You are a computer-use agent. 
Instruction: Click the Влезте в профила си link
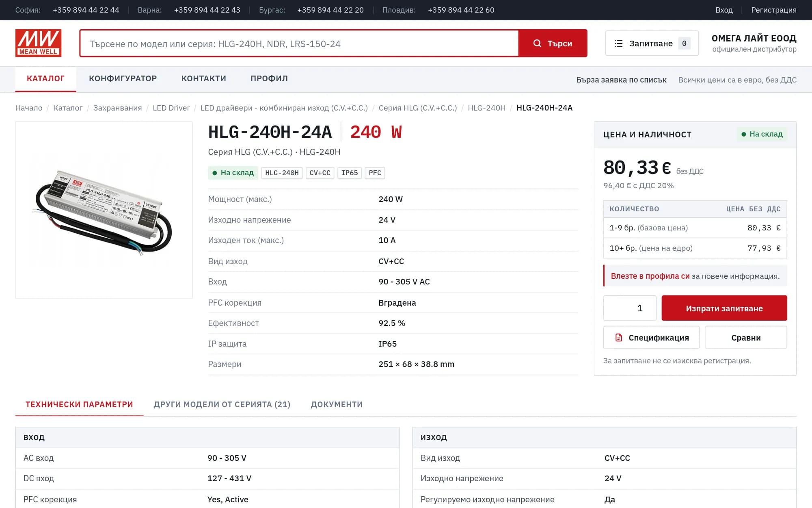click(x=650, y=276)
